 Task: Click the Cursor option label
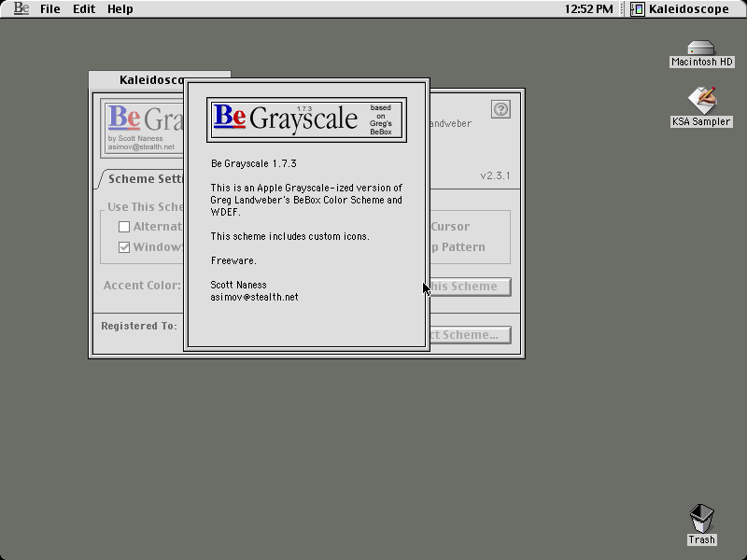tap(450, 227)
